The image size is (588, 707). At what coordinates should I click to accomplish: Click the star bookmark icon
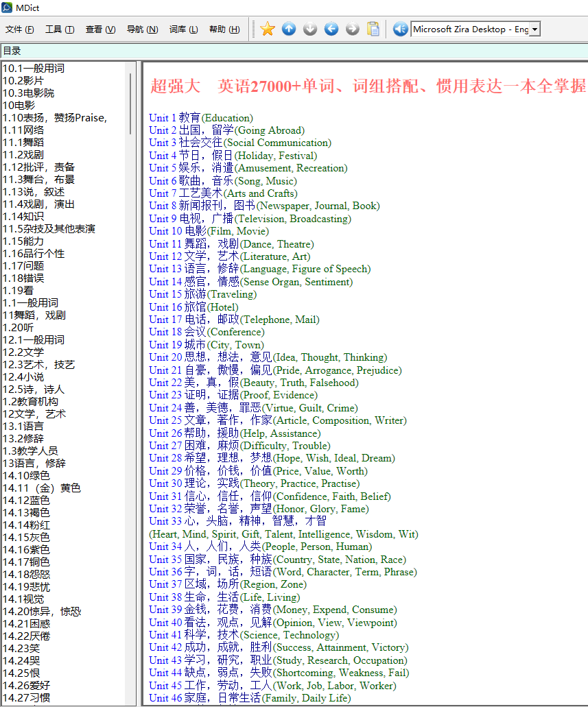click(267, 29)
